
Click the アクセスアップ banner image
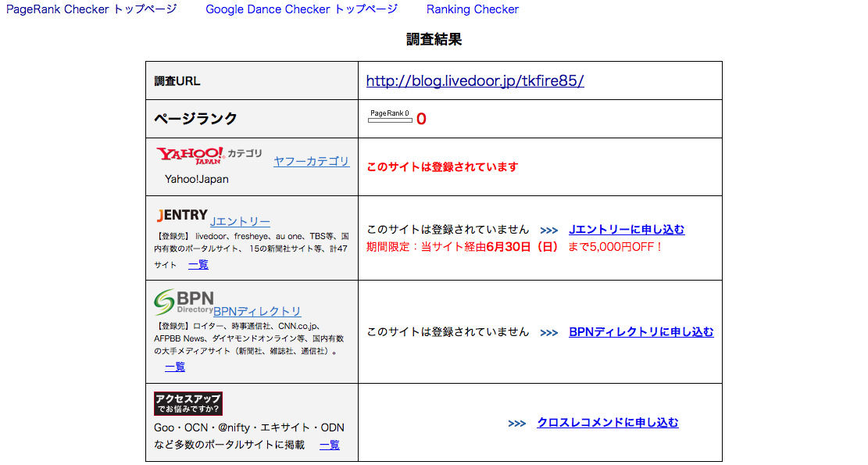click(x=188, y=403)
